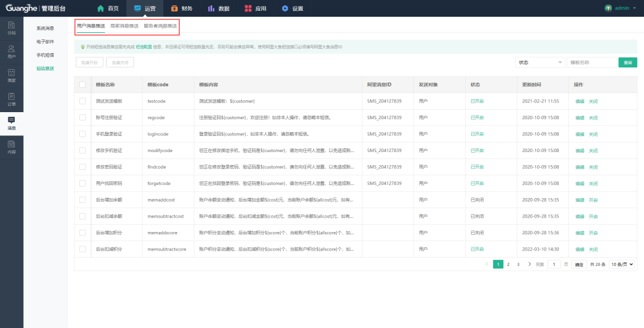Click the 用户 sidebar icon
Image resolution: width=644 pixels, height=328 pixels.
pos(11,49)
